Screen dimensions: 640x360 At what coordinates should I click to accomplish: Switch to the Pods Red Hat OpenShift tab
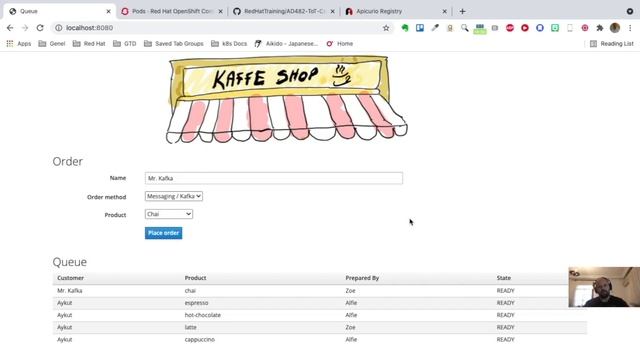171,11
